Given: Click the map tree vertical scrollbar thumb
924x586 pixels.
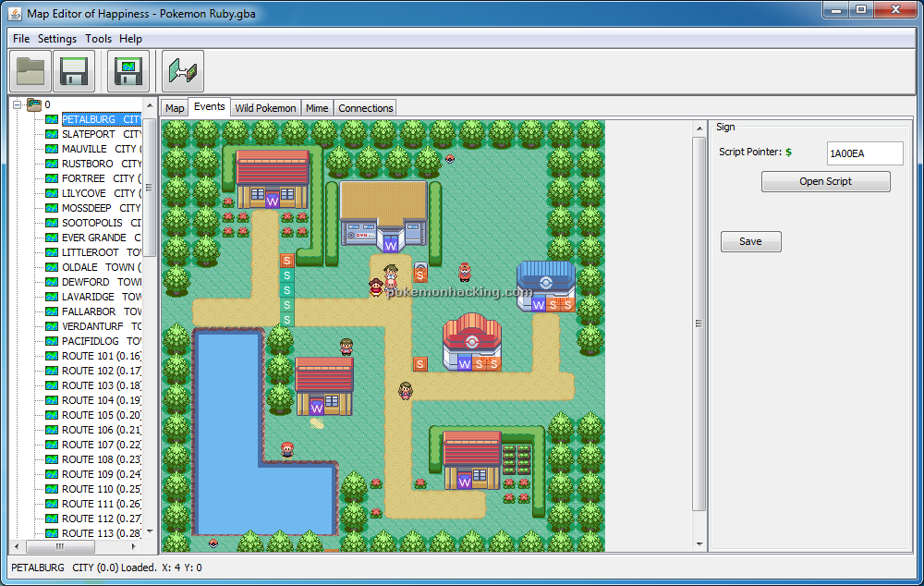Looking at the screenshot, I should (150, 188).
